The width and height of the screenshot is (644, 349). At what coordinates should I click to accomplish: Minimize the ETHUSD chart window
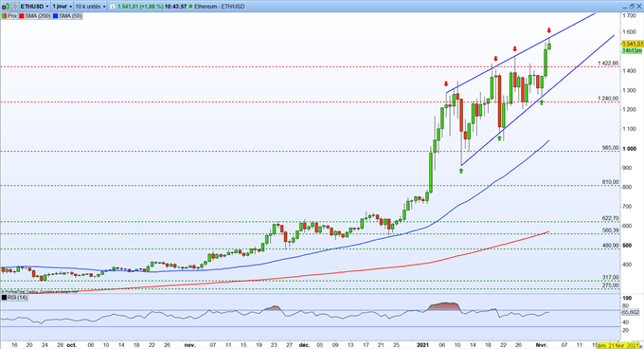625,8
